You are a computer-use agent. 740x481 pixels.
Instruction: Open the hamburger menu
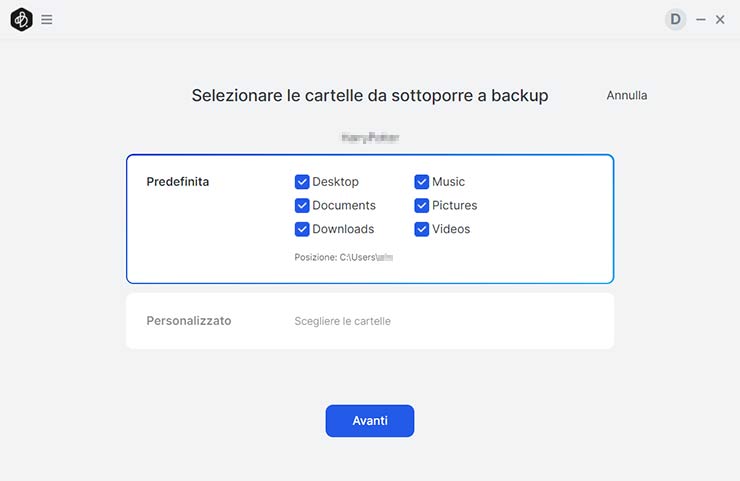tap(47, 19)
